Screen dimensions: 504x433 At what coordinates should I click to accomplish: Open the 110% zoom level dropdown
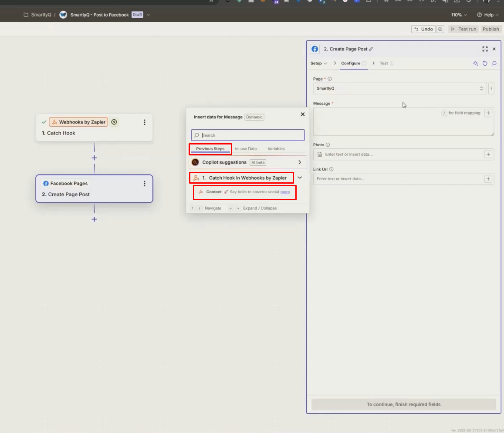pos(459,15)
